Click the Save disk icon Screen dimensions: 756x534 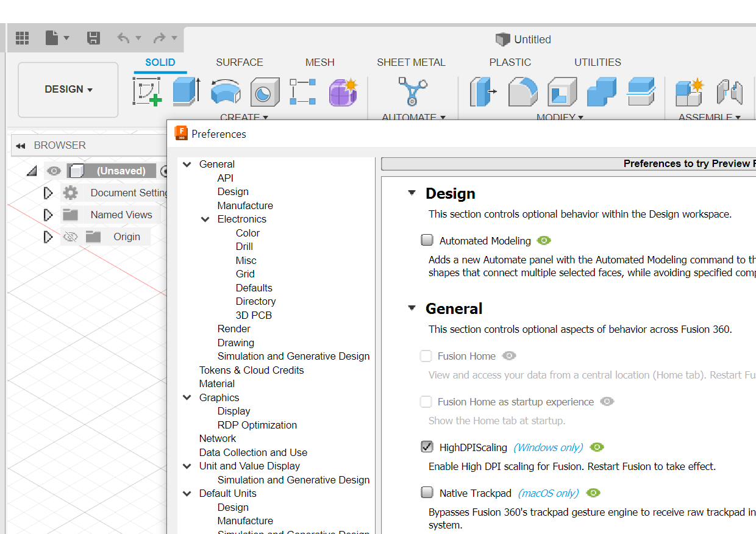click(x=93, y=38)
